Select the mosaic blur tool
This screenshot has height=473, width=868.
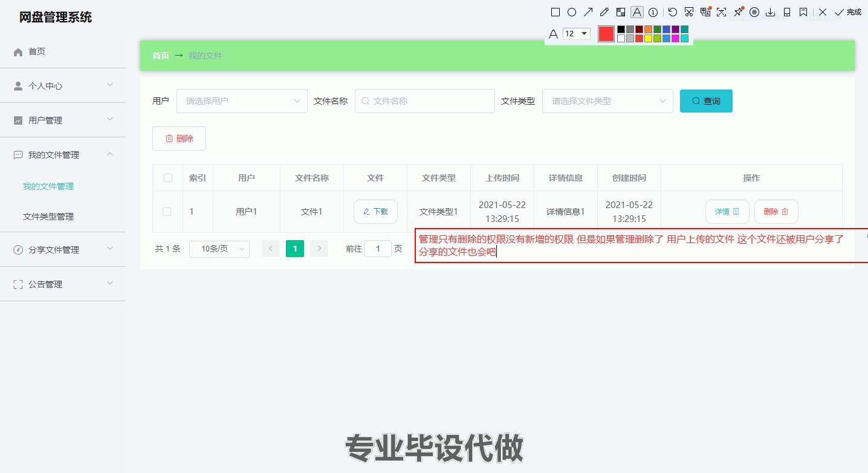click(x=621, y=12)
